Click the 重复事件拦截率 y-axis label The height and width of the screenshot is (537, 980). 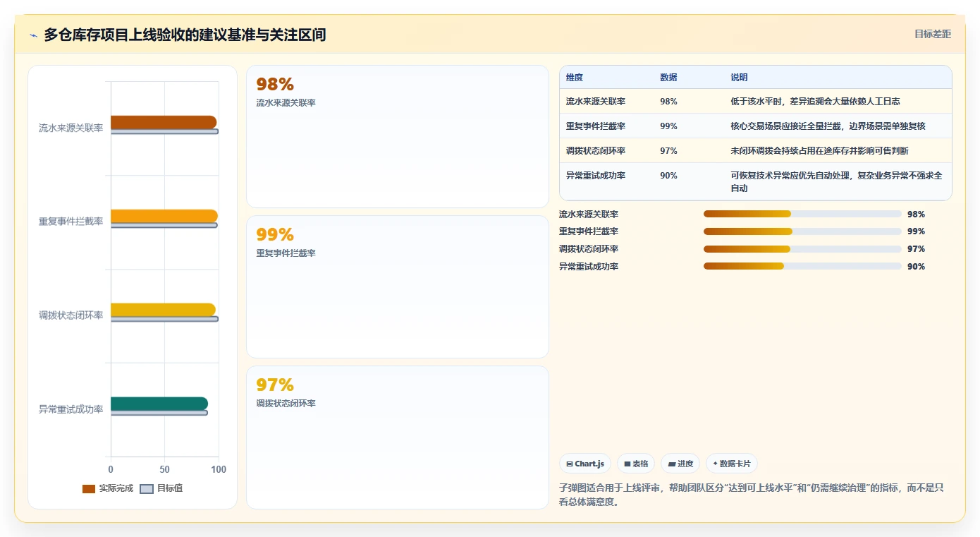coord(71,222)
